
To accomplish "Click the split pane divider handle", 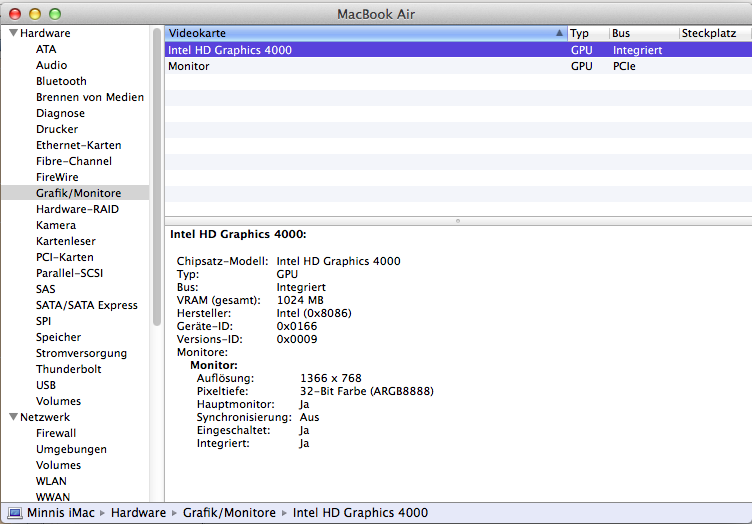I will [458, 220].
